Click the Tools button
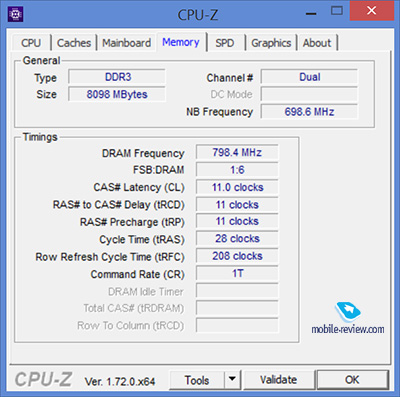400x397 pixels. (x=197, y=380)
